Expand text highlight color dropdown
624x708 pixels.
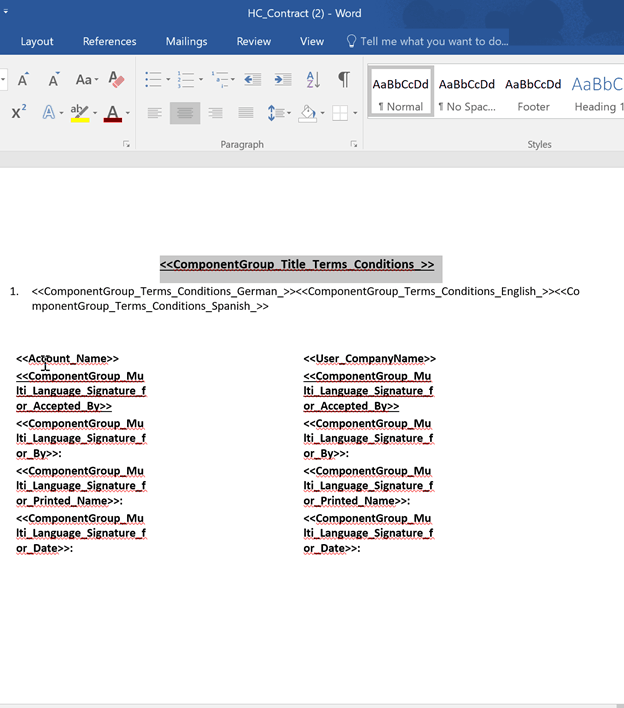coord(95,112)
